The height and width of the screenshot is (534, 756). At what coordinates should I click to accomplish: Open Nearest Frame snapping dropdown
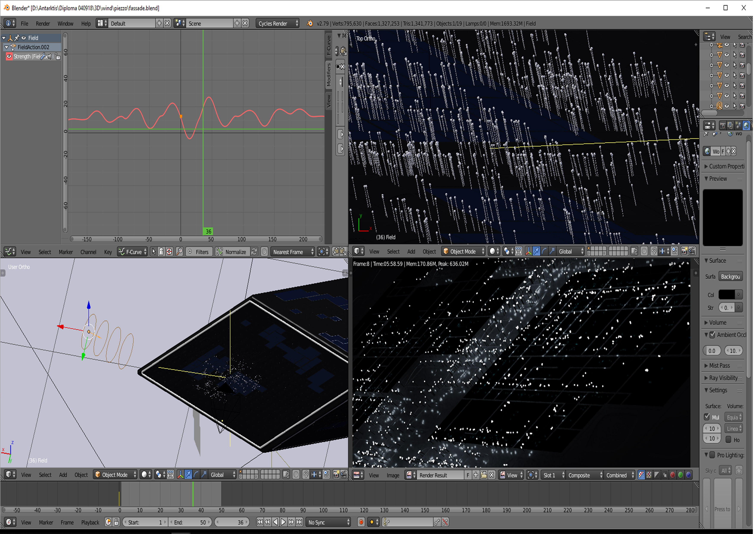tap(293, 252)
